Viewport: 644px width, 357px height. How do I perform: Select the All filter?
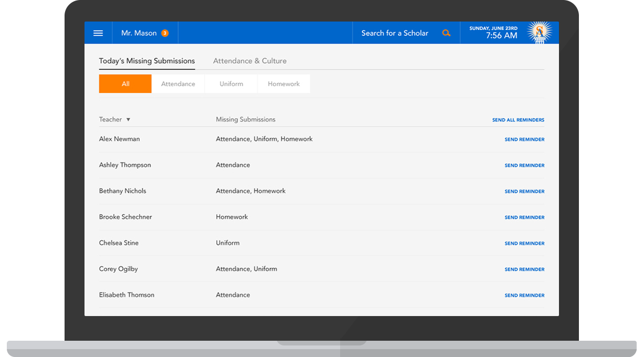click(125, 84)
